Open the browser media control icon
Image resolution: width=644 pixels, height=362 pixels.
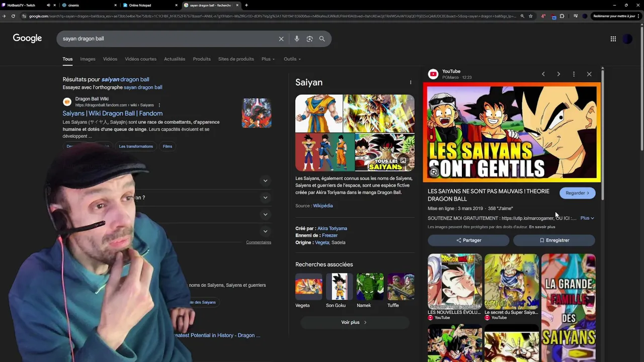[x=576, y=16]
